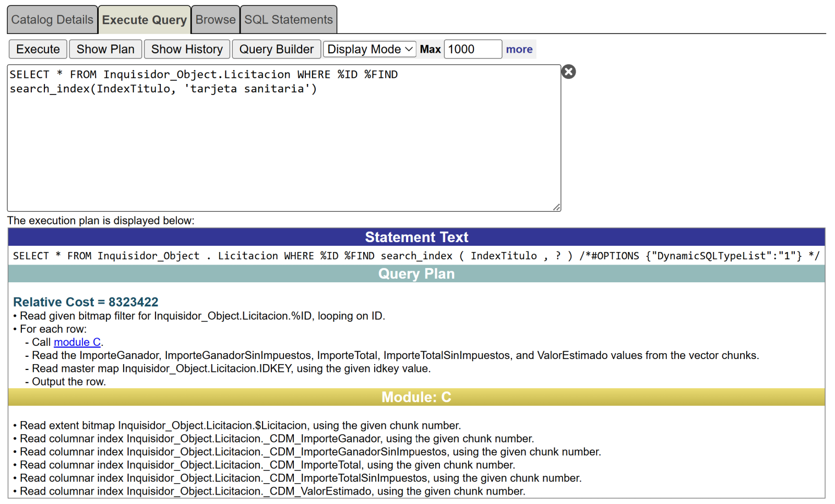835x504 pixels.
Task: Click the 'more' options link
Action: pos(519,50)
